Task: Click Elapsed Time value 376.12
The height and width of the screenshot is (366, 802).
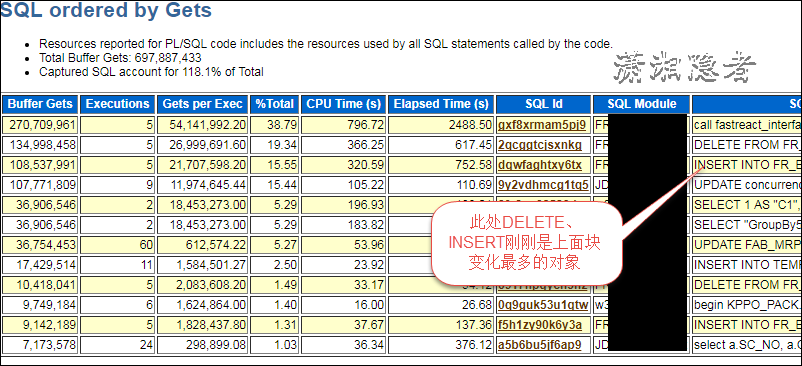Action: (x=473, y=345)
